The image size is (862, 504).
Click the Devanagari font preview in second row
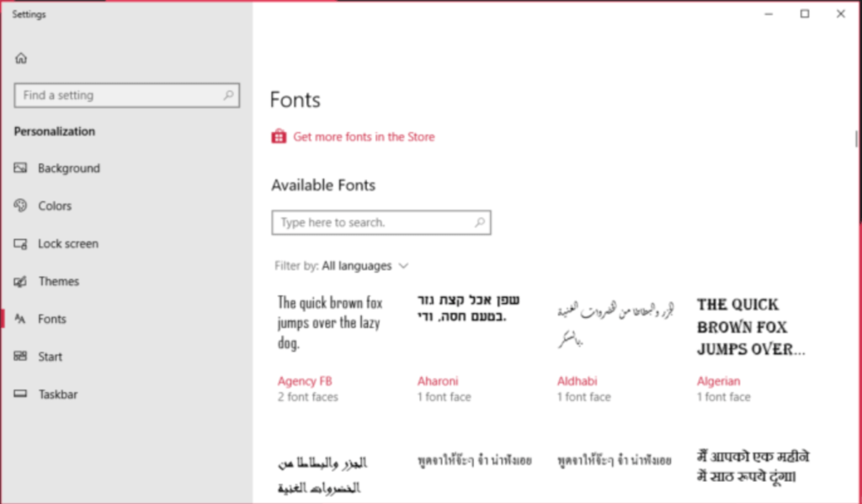pyautogui.click(x=753, y=466)
